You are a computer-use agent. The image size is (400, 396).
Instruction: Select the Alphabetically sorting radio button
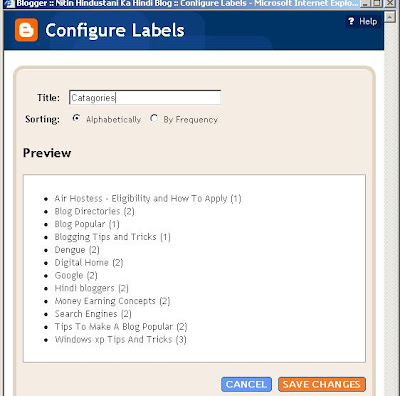point(76,118)
